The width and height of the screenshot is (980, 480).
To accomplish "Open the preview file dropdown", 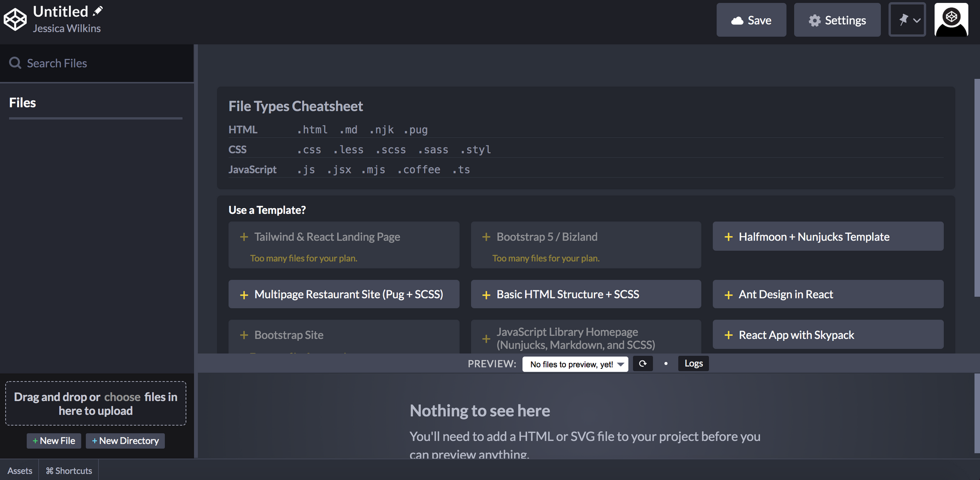I will tap(575, 364).
